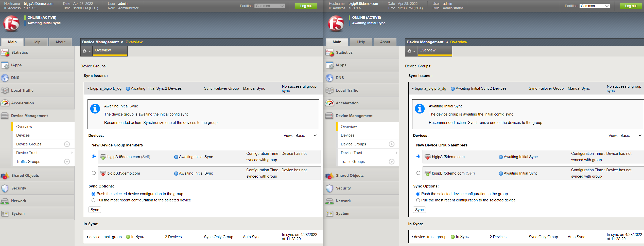Click the F5 logo in the bigipA window
Viewport: 644px width, 246px height.
(11, 24)
